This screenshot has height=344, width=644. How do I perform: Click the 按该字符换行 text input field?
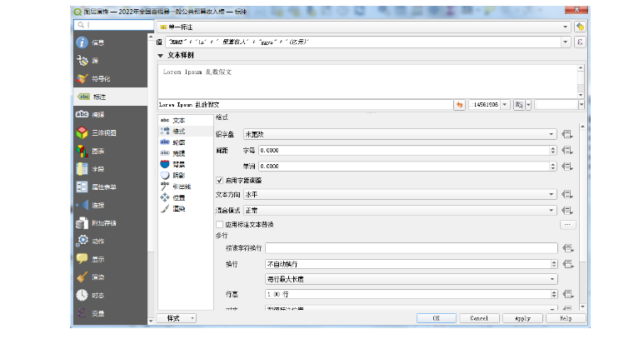tap(411, 248)
